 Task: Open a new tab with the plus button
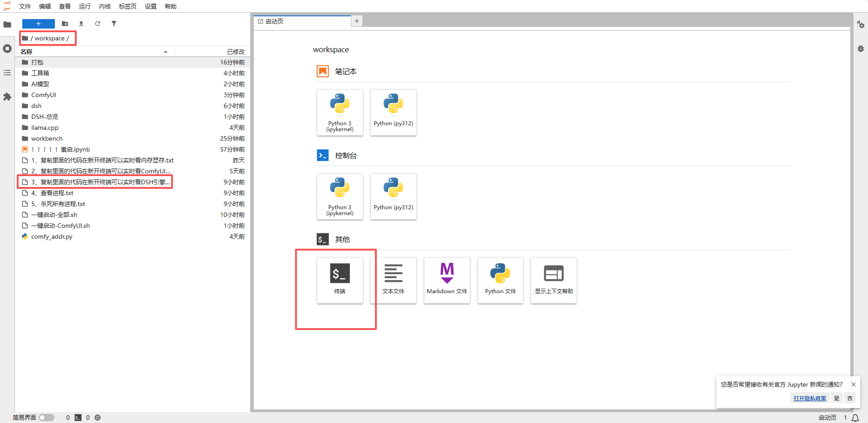[357, 21]
